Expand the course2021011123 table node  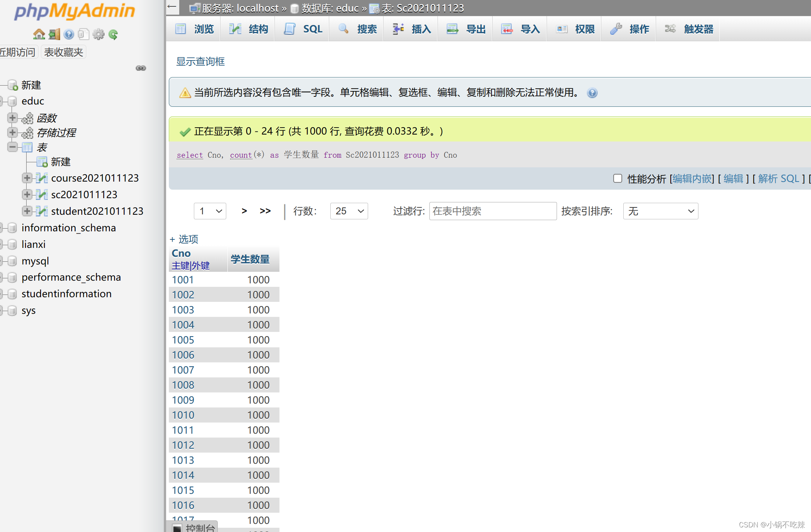pyautogui.click(x=27, y=178)
